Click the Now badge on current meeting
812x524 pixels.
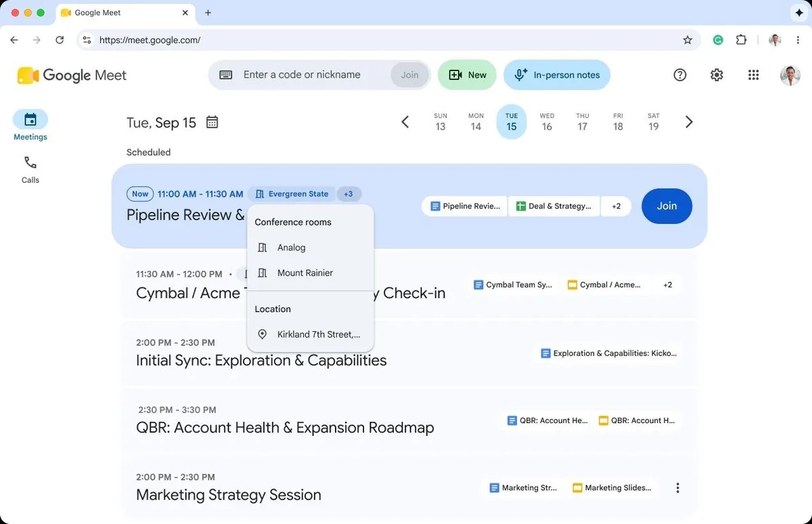pyautogui.click(x=140, y=194)
